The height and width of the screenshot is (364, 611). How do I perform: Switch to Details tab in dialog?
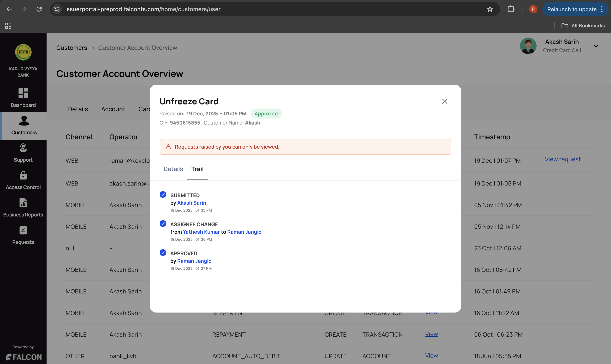[x=173, y=169]
